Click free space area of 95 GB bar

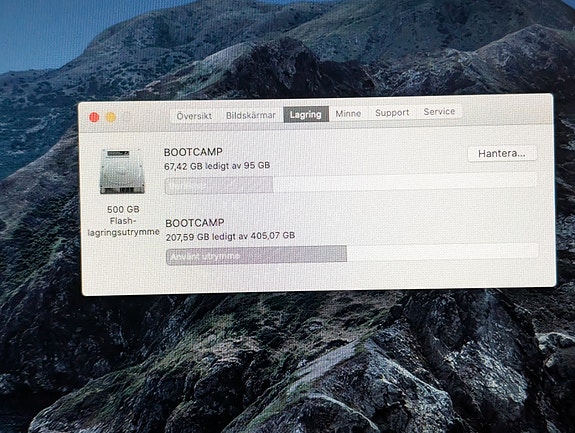tap(405, 182)
